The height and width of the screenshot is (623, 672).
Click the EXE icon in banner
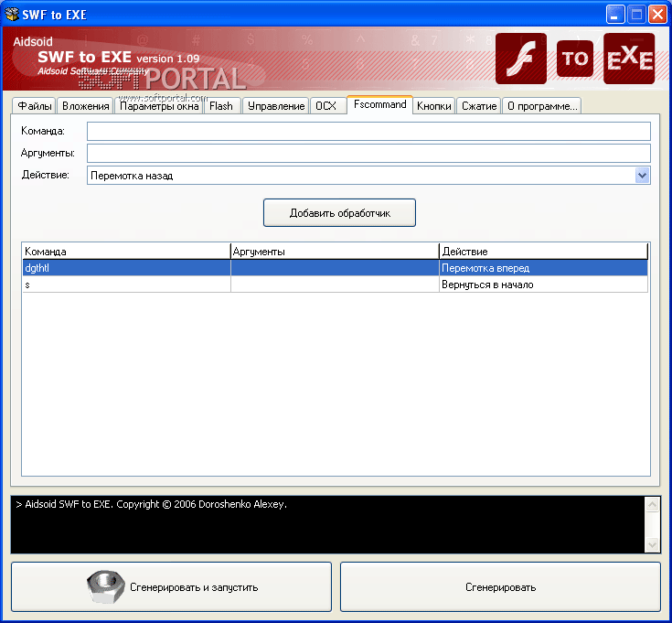[x=629, y=59]
